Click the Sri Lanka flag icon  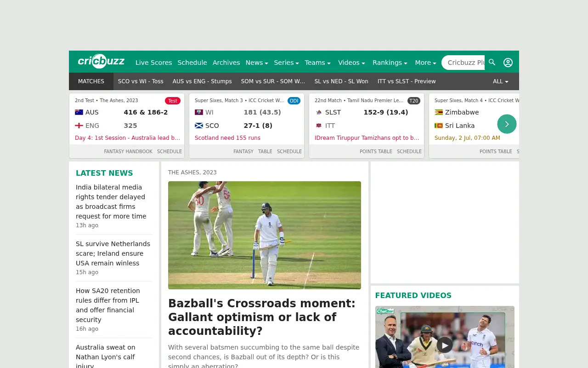(439, 126)
